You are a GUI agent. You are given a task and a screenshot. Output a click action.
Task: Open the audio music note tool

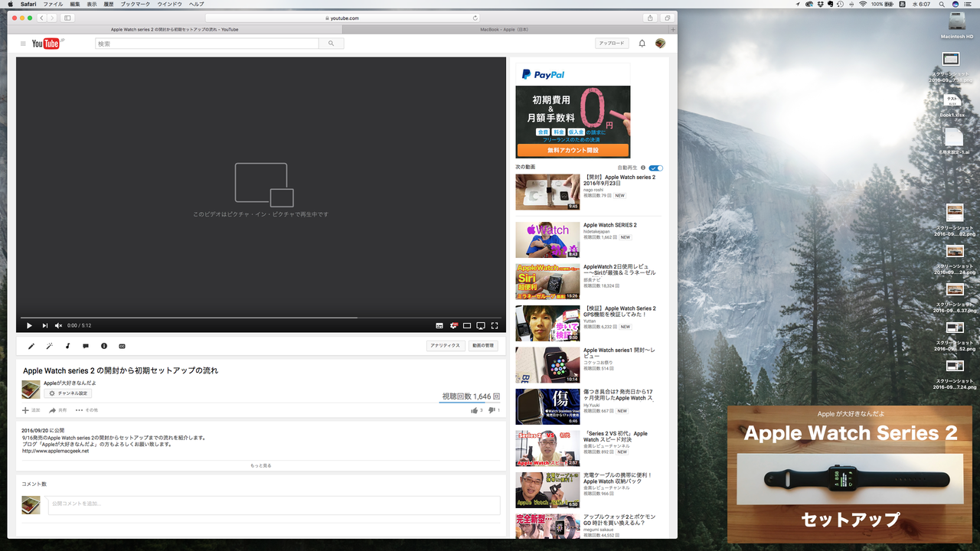tap(67, 346)
